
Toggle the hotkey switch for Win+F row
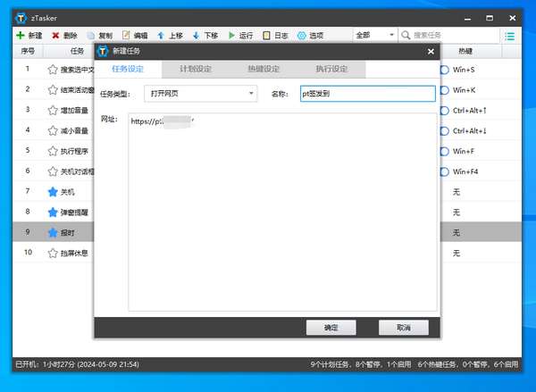(444, 151)
